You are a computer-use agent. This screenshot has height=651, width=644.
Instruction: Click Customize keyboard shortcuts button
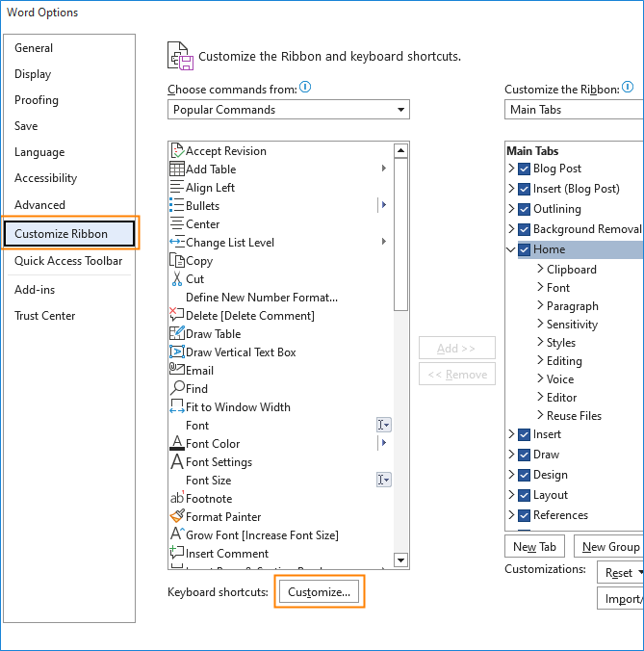point(319,591)
